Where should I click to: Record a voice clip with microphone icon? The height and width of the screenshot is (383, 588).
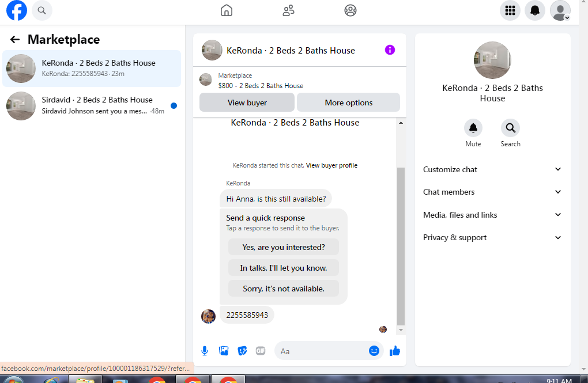click(x=205, y=351)
